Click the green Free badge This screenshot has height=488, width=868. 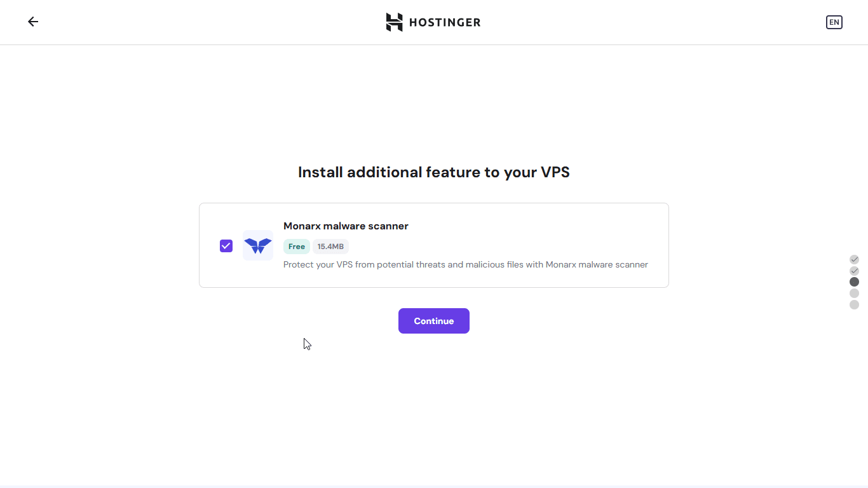[297, 247]
